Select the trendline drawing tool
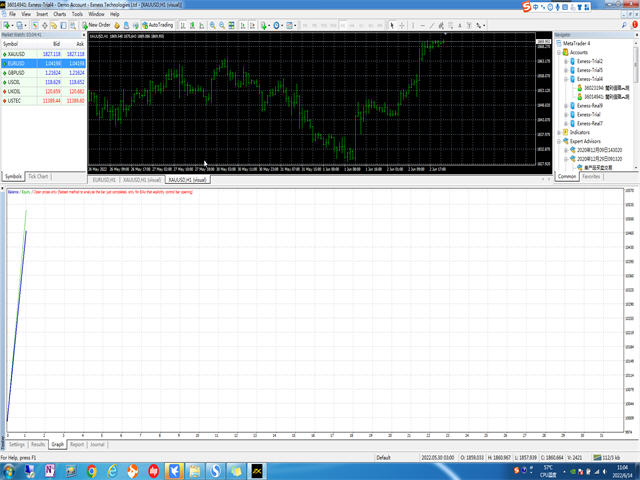Image resolution: width=640 pixels, height=480 pixels. 432,25
